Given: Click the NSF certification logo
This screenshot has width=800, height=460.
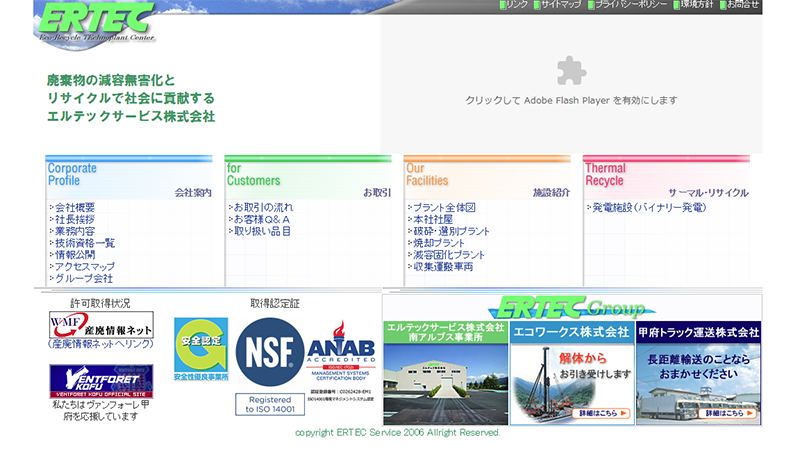Looking at the screenshot, I should (270, 352).
